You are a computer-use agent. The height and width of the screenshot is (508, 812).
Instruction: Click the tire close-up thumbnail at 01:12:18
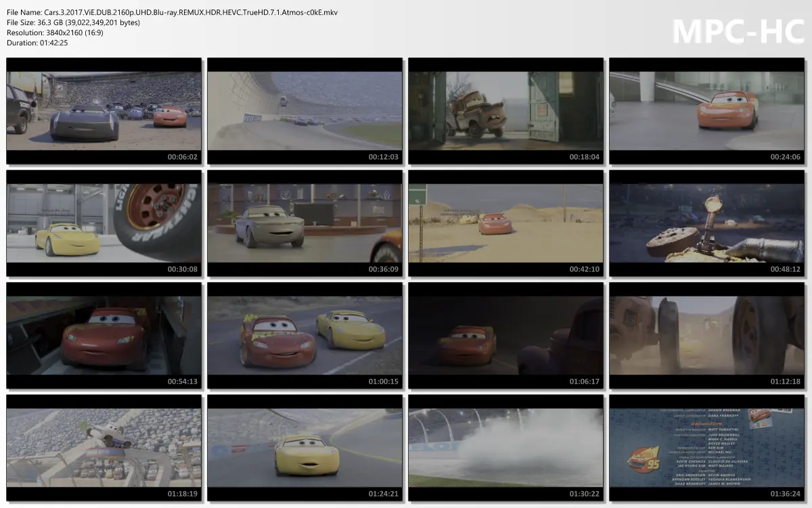tap(708, 337)
